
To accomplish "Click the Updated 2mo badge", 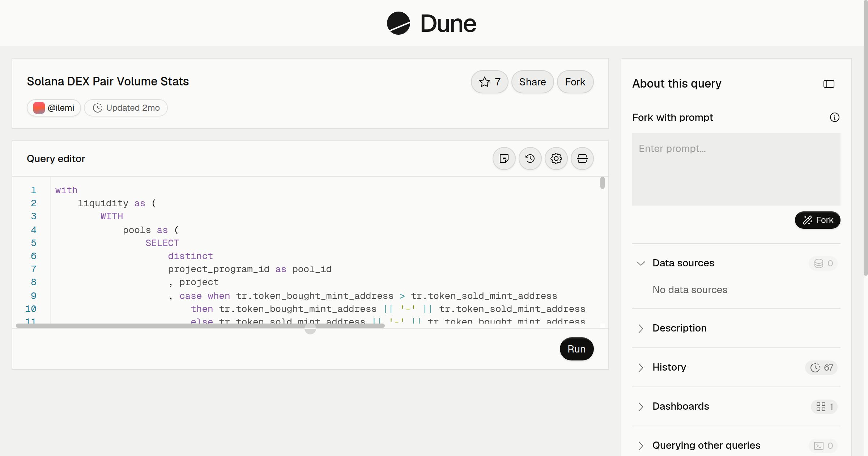I will pyautogui.click(x=126, y=108).
